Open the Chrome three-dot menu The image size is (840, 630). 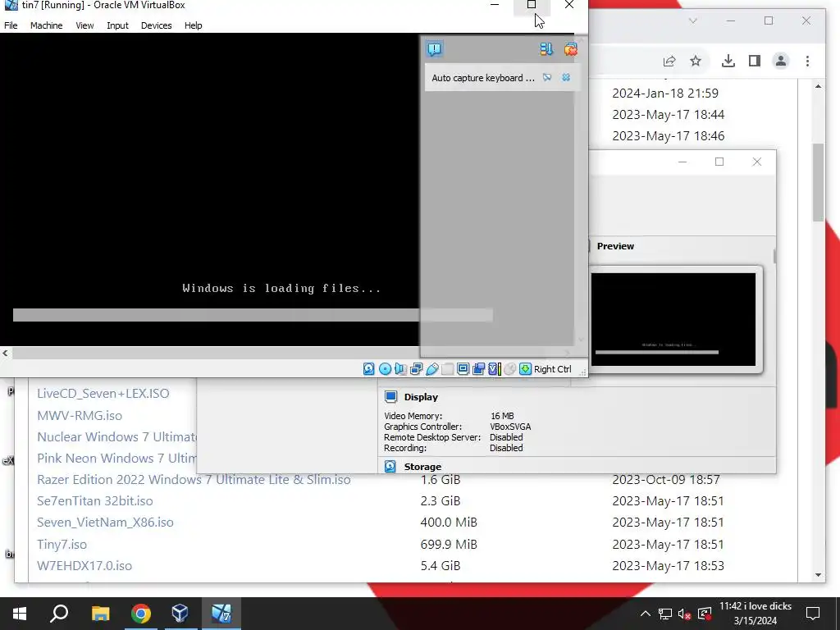pos(807,61)
